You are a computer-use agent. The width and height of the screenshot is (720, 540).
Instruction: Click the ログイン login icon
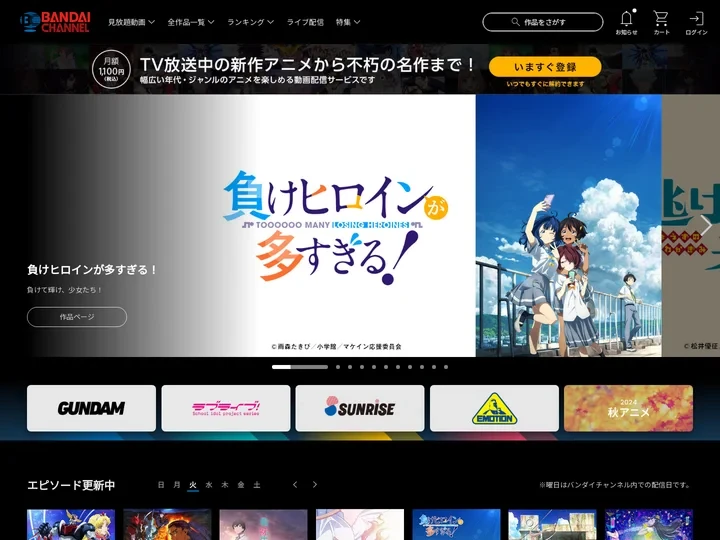(696, 22)
